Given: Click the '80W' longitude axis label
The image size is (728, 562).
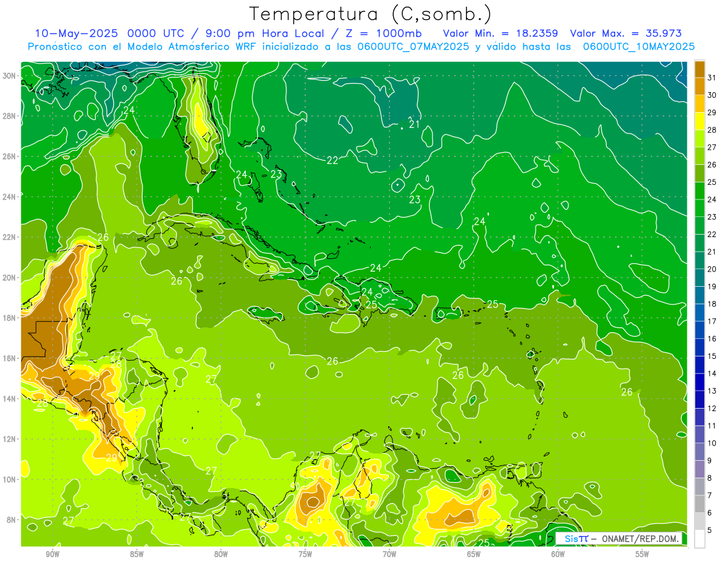Looking at the screenshot, I should pyautogui.click(x=221, y=554).
